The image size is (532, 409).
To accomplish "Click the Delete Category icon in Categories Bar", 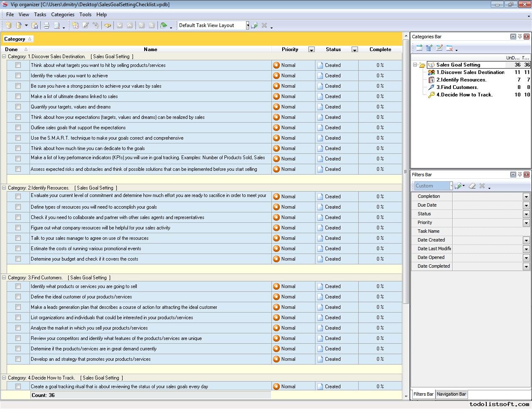I will point(449,48).
